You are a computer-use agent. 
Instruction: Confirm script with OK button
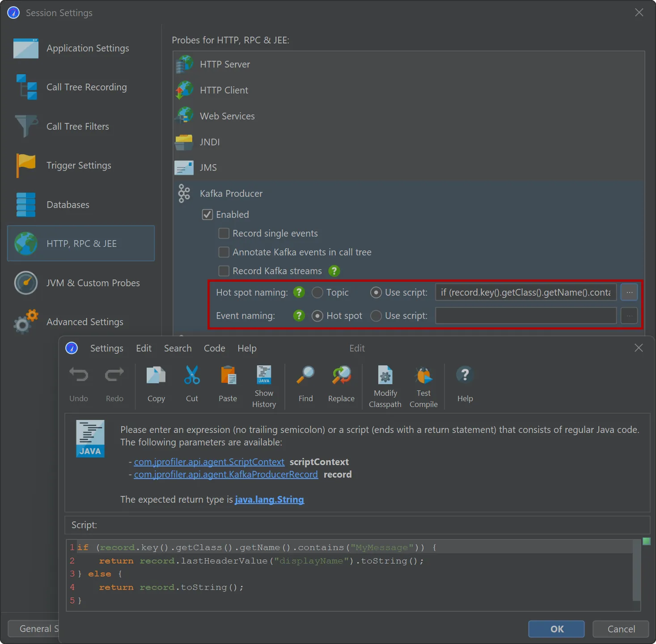click(x=557, y=629)
